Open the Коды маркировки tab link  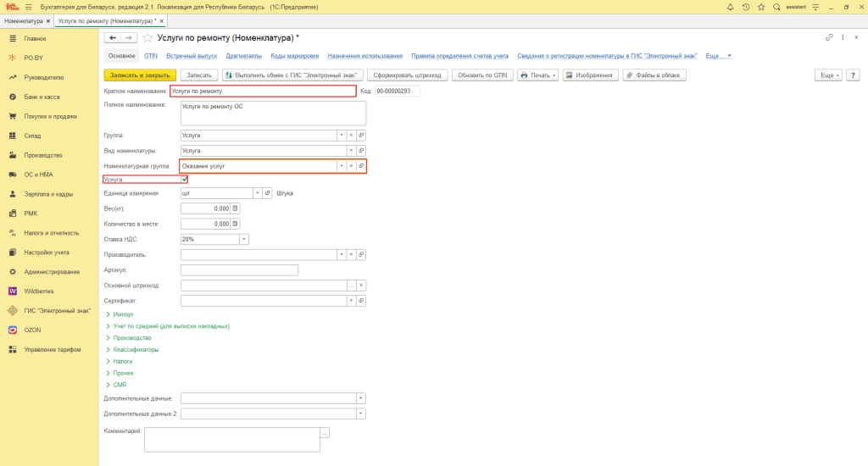295,56
